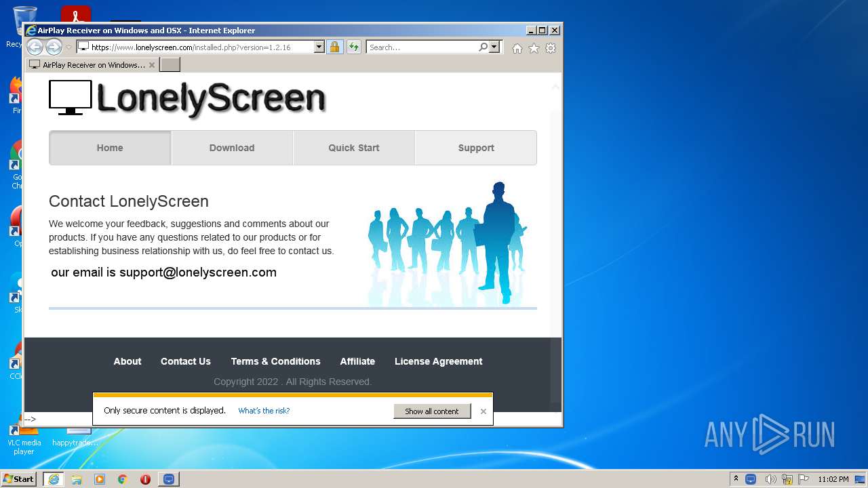Viewport: 868px width, 488px height.
Task: Open the Tools gear icon
Action: (551, 48)
